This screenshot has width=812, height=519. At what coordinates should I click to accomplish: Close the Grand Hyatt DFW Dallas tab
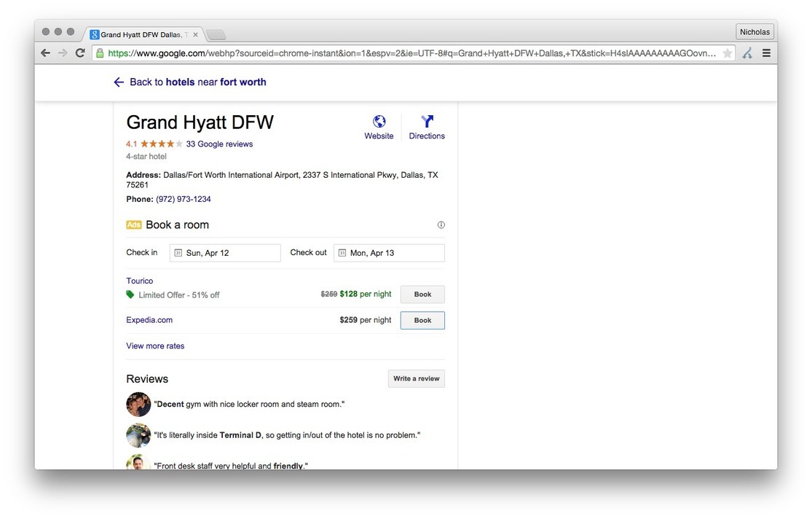[195, 35]
